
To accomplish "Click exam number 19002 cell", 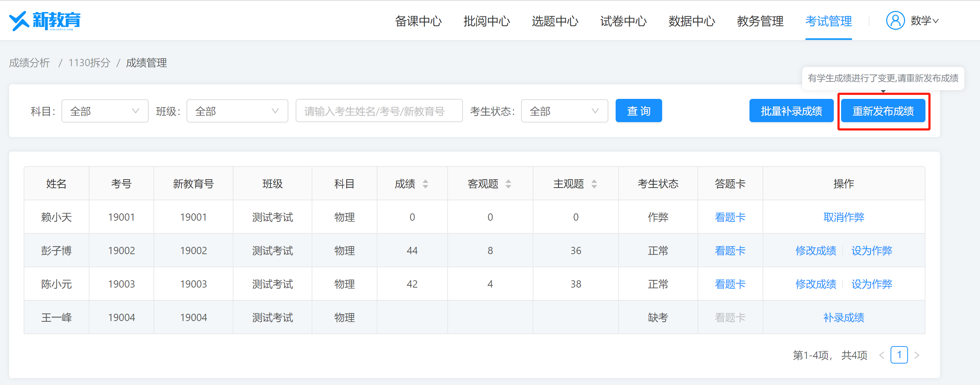I will pos(121,251).
